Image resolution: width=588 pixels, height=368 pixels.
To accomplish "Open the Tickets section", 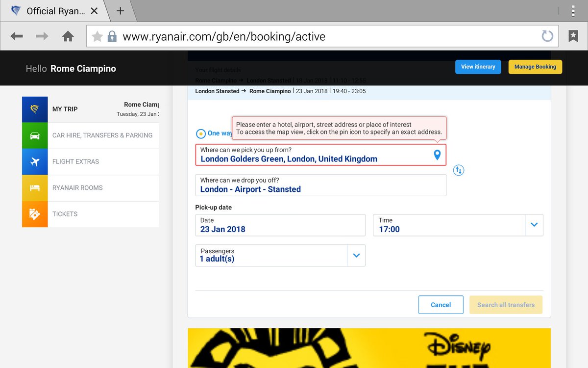I will click(91, 214).
